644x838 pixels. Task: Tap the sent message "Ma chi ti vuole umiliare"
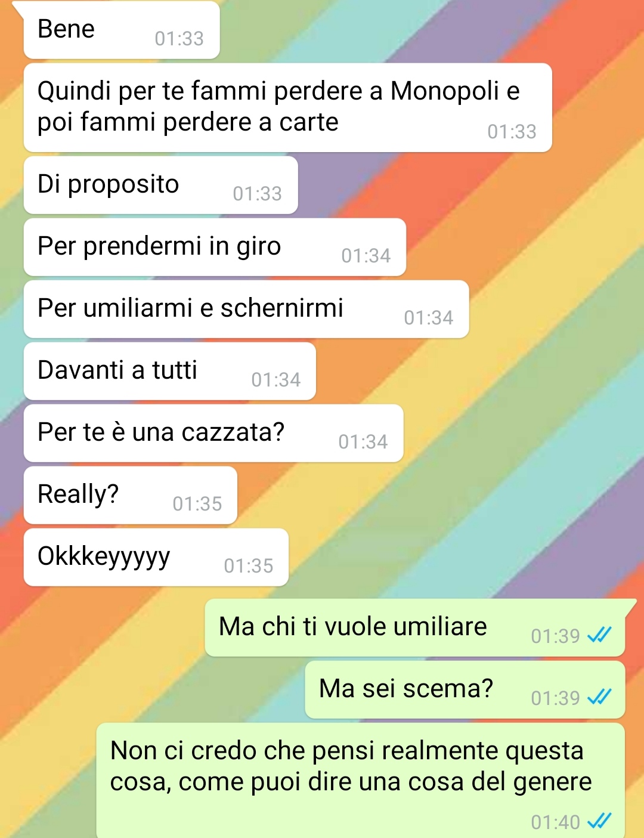pos(415,627)
